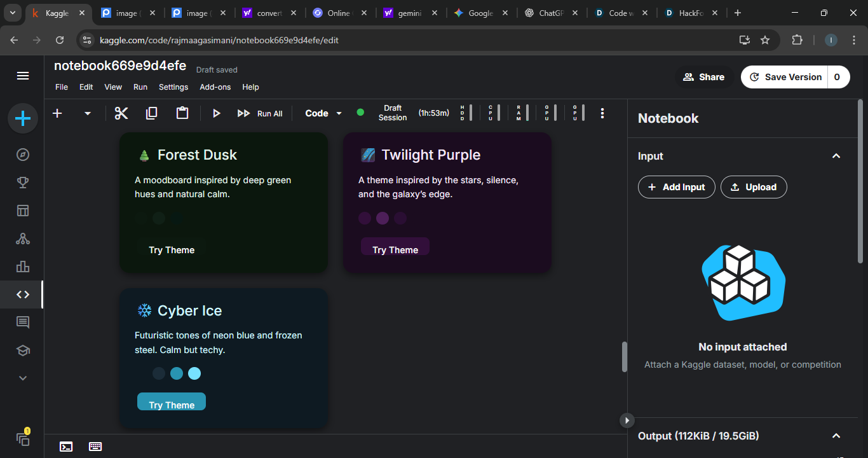Open Competitions trophy icon in sidebar
Viewport: 868px width, 458px height.
[23, 183]
